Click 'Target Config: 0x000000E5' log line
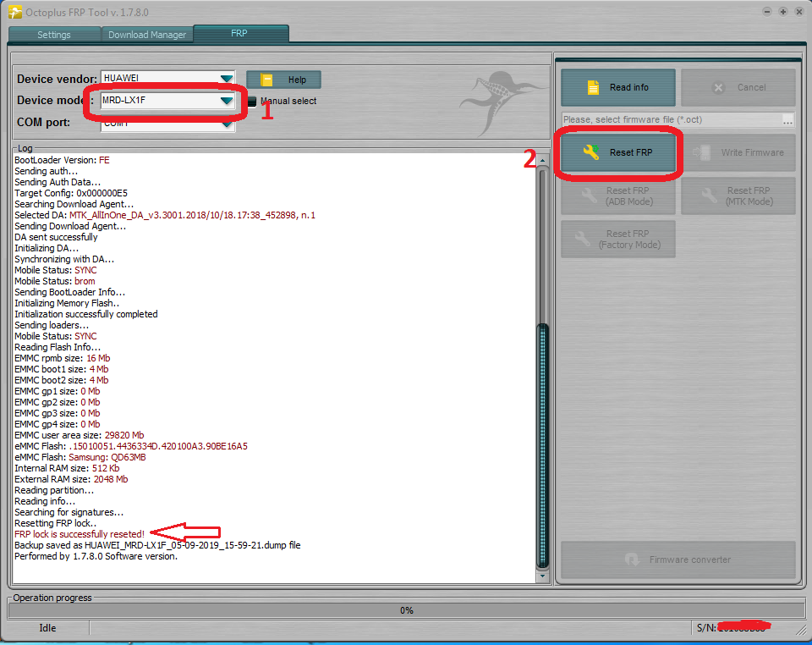The width and height of the screenshot is (812, 645). [71, 193]
